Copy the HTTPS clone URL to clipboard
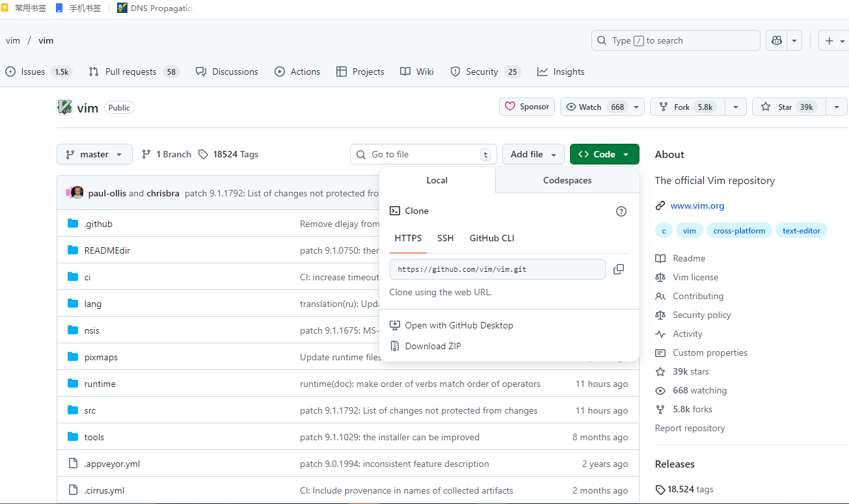The width and height of the screenshot is (849, 504). point(619,269)
